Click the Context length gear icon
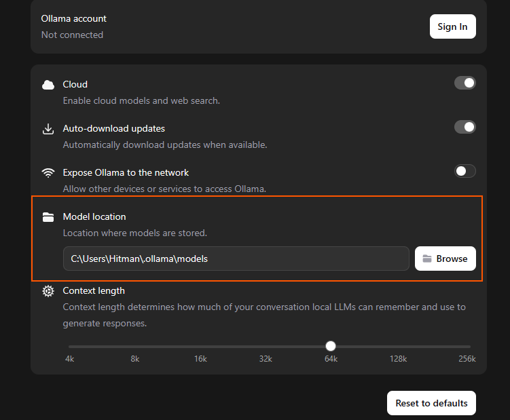This screenshot has width=510, height=420. point(48,291)
